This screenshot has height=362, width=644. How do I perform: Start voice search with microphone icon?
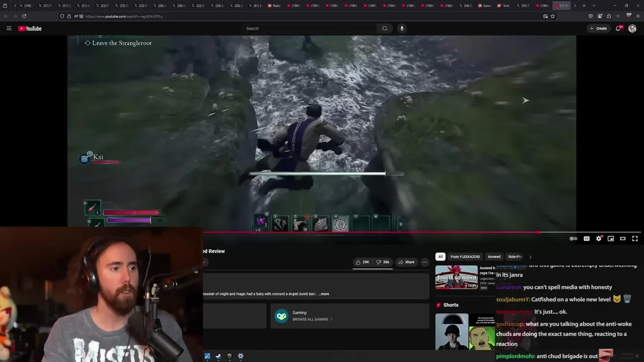(x=401, y=29)
